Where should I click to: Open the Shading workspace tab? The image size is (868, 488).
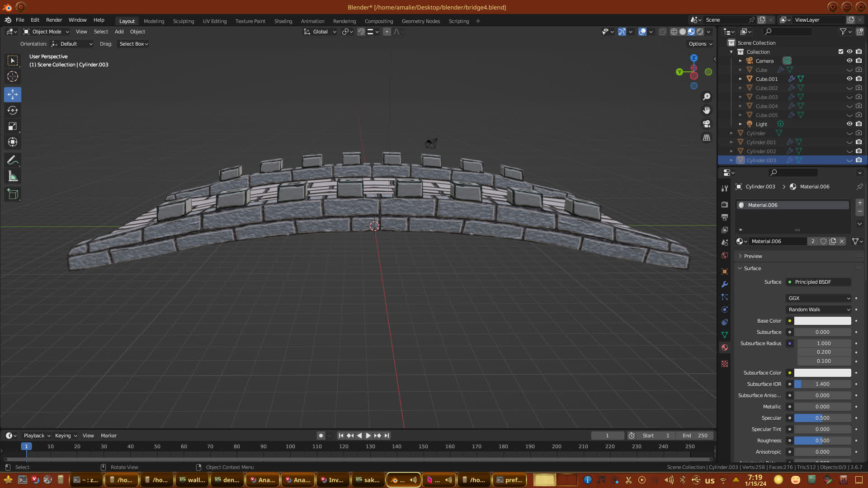coord(283,21)
